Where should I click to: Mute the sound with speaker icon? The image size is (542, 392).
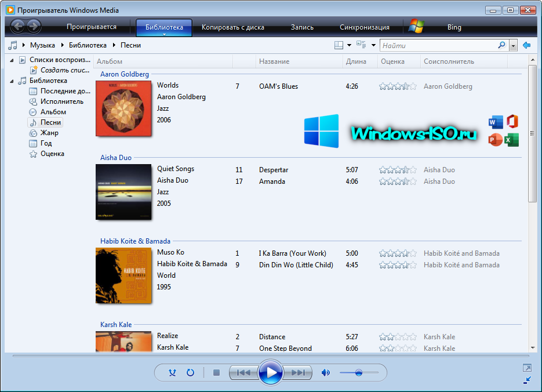click(325, 373)
